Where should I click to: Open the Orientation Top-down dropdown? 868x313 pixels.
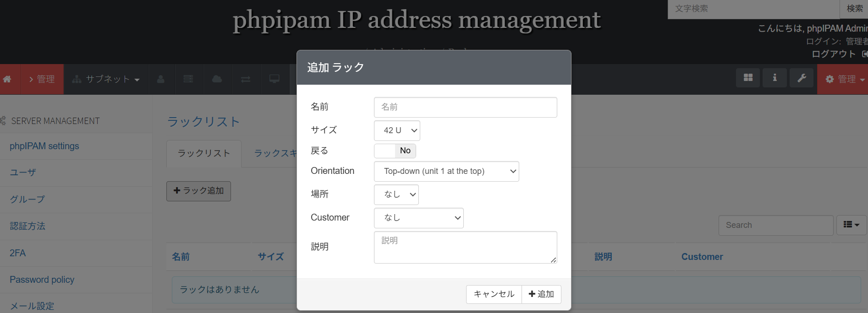point(446,171)
